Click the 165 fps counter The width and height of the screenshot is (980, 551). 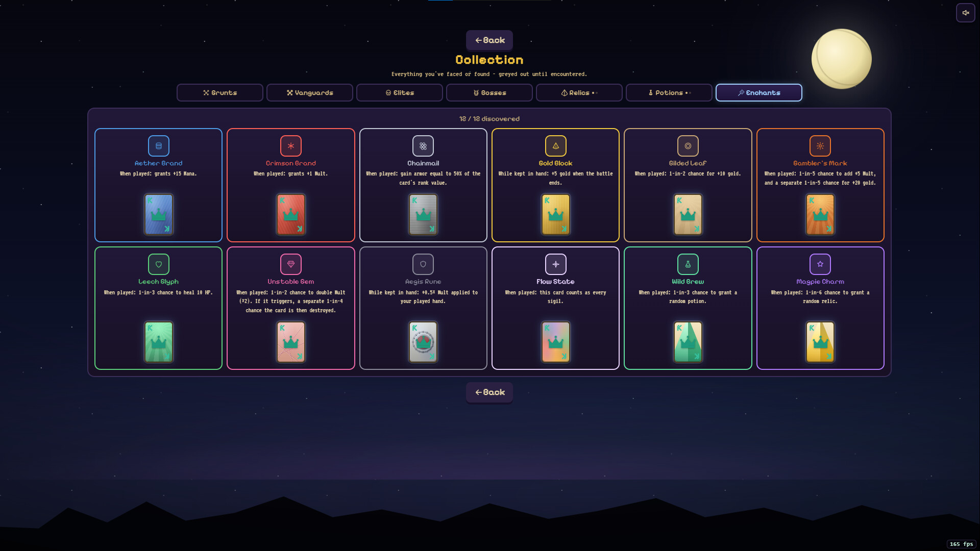coord(961,544)
